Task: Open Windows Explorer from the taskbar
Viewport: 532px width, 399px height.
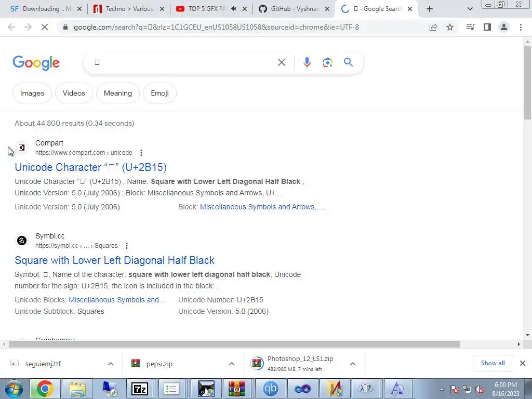Action: (77, 389)
